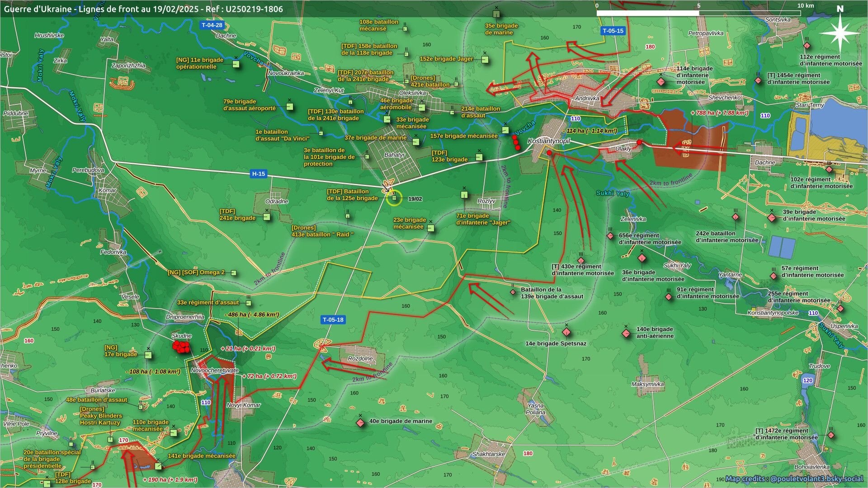Click the H-15 road shield
The width and height of the screenshot is (868, 488).
pyautogui.click(x=259, y=174)
